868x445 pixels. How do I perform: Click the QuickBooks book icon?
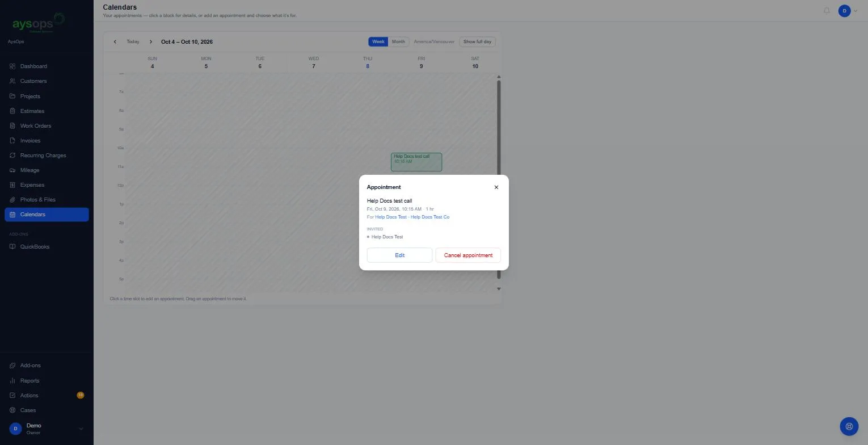click(12, 247)
